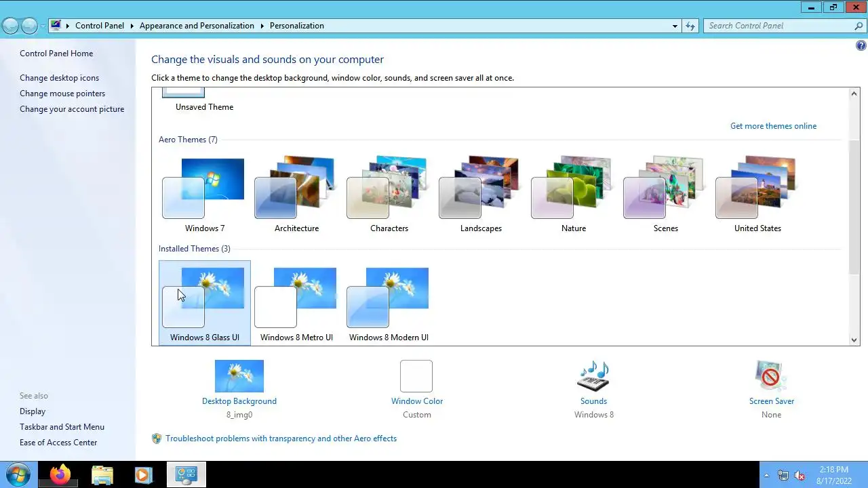The height and width of the screenshot is (488, 868).
Task: Click the shield icon beside Troubleshoot
Action: [157, 439]
